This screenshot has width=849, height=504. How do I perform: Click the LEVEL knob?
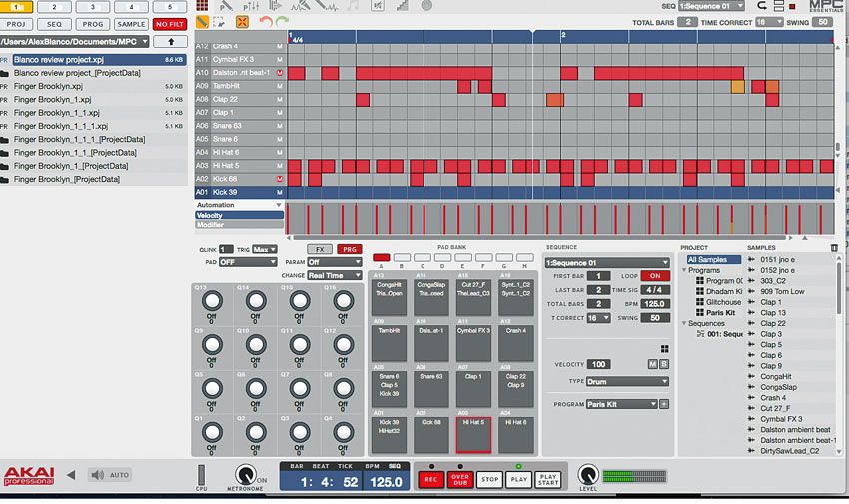pos(586,475)
